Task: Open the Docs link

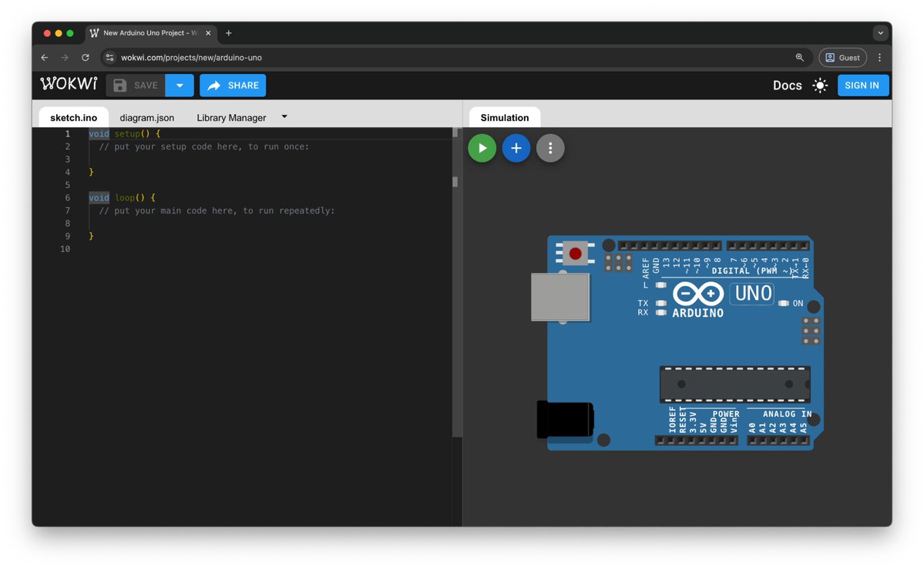Action: [788, 86]
